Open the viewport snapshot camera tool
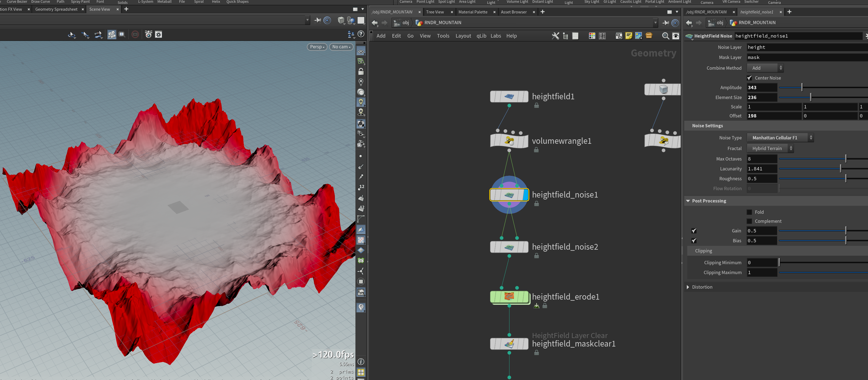 [148, 34]
